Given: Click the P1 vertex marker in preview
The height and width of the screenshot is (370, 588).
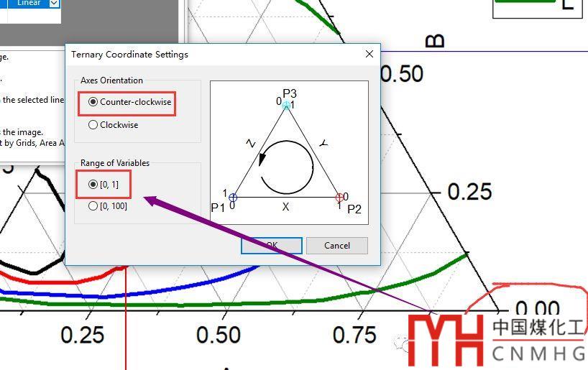Looking at the screenshot, I should click(233, 197).
